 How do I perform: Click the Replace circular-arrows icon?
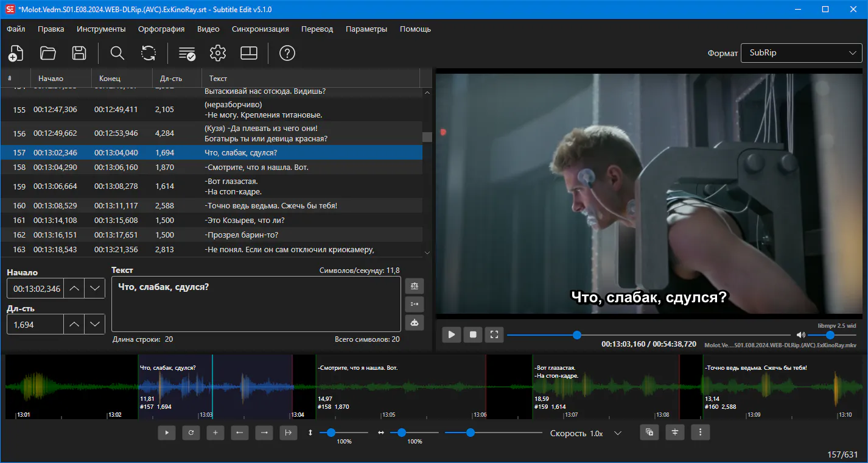[x=149, y=53]
